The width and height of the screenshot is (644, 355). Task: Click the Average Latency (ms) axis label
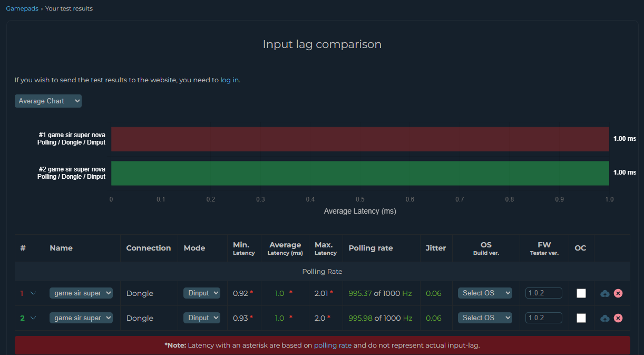(x=360, y=211)
